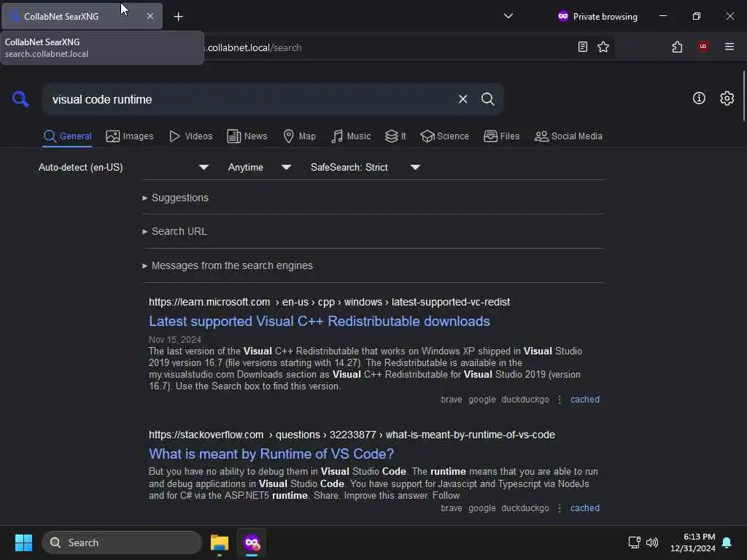Viewport: 747px width, 560px height.
Task: Switch to the IT search tab
Action: 395,136
